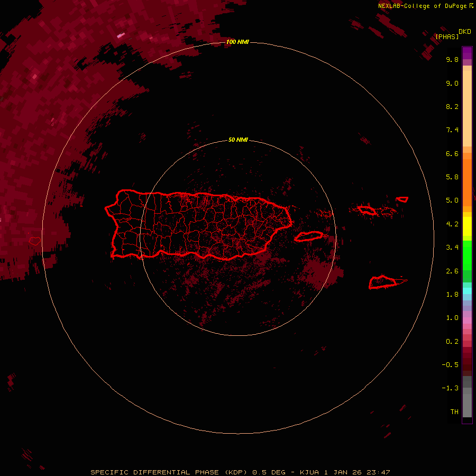
Task: Click the 100 NMI range ring label
Action: pyautogui.click(x=237, y=42)
